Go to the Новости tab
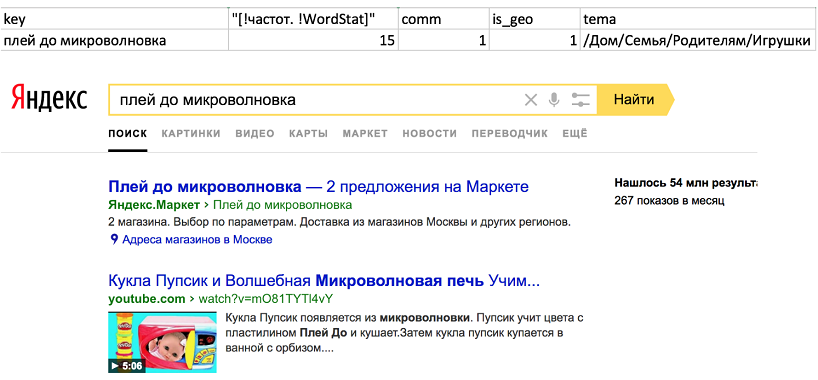 (429, 134)
